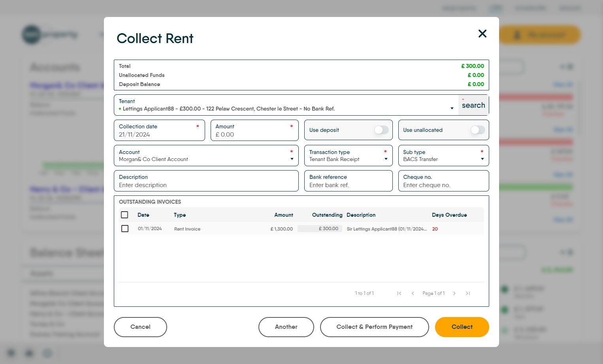Screen dimensions: 603x364
Task: Click the orange Collect button
Action: 462,327
